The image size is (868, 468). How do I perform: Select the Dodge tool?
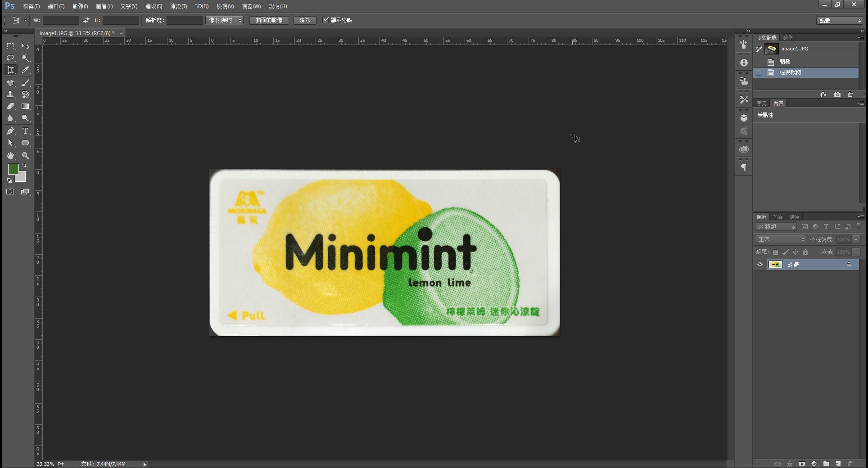[25, 118]
